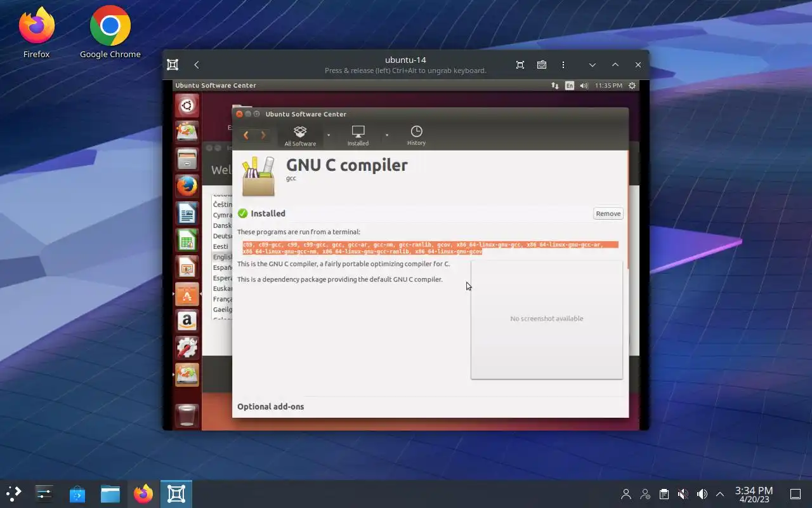This screenshot has width=812, height=508.
Task: Open LibreOffice Impress in the launcher
Action: click(x=187, y=267)
